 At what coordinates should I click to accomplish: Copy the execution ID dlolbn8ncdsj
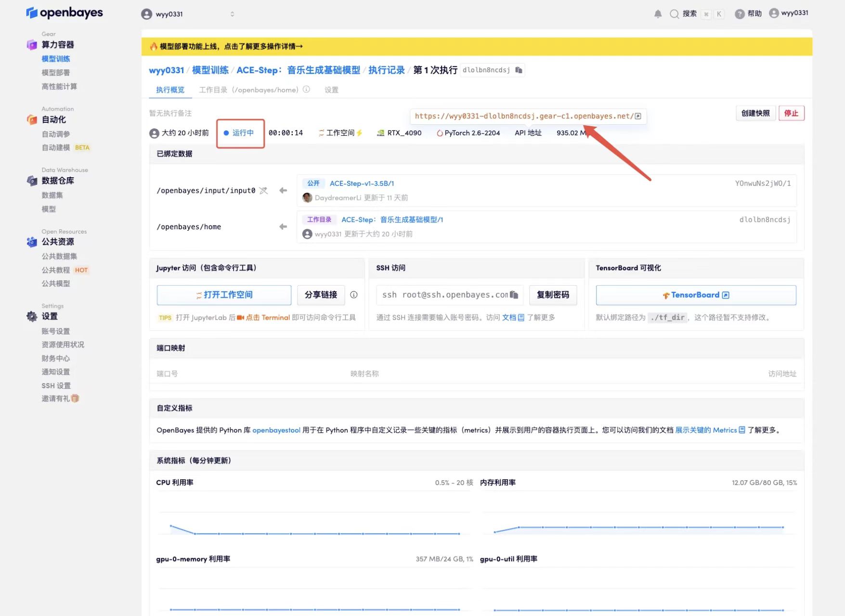pyautogui.click(x=519, y=70)
